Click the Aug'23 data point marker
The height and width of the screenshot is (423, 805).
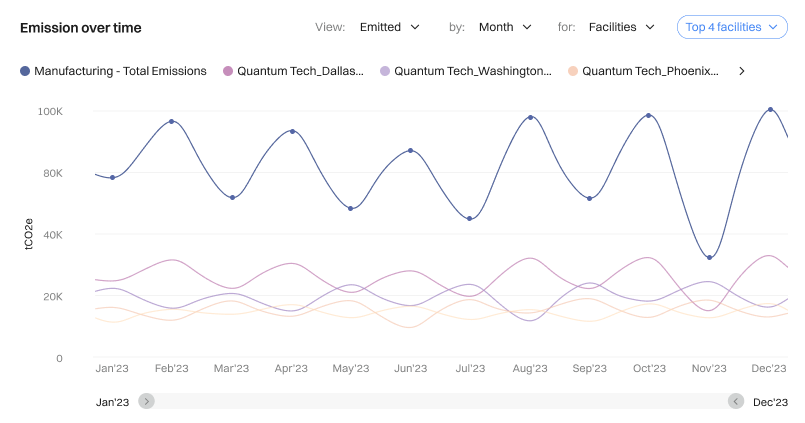point(531,118)
